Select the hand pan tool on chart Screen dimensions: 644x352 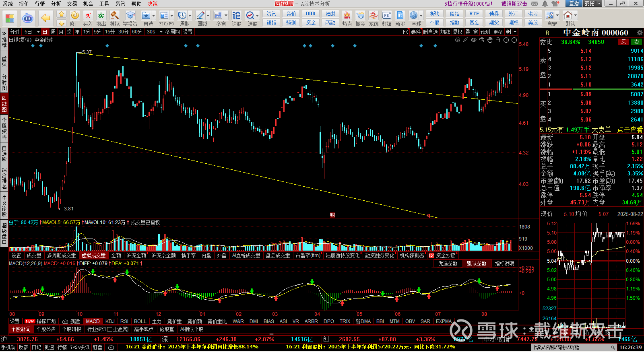(x=490, y=40)
